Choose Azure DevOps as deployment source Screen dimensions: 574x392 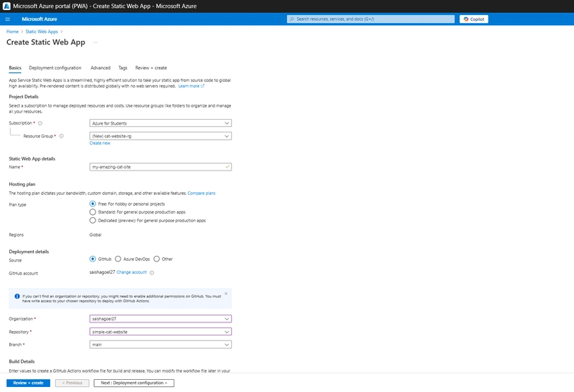pos(118,259)
